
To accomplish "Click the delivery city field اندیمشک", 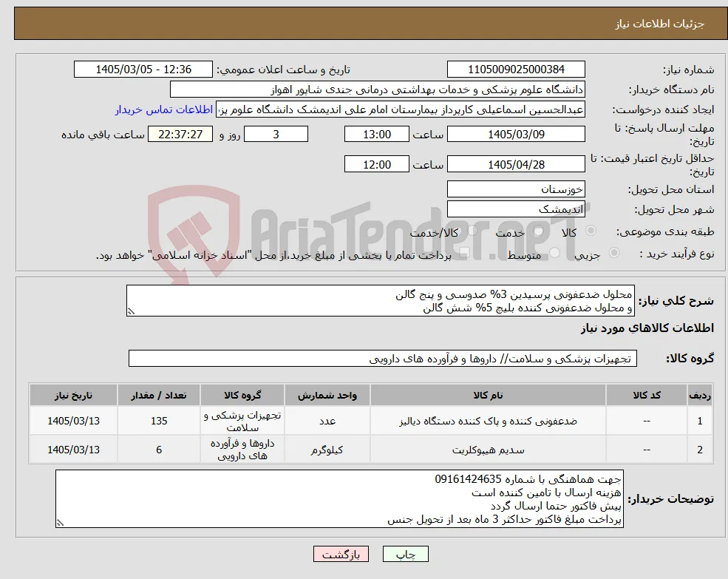I will click(516, 209).
